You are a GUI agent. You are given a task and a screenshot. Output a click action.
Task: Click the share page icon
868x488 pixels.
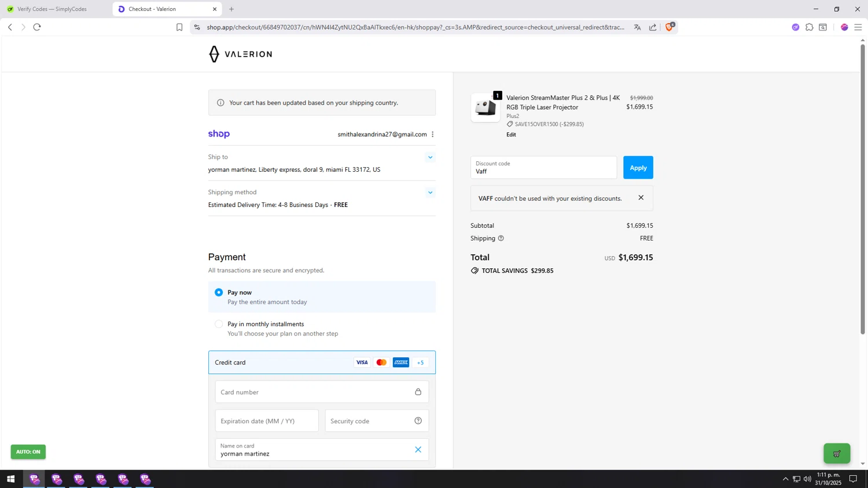point(653,27)
